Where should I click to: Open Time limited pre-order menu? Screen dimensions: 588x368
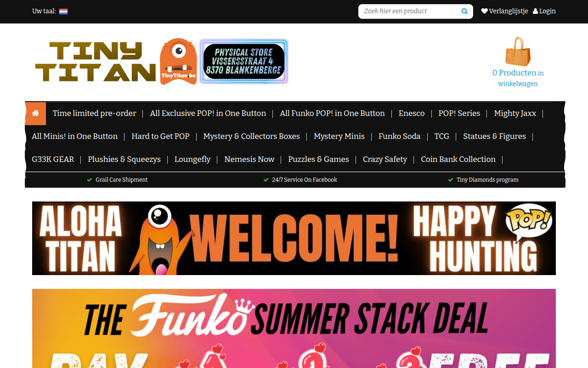[x=95, y=113]
